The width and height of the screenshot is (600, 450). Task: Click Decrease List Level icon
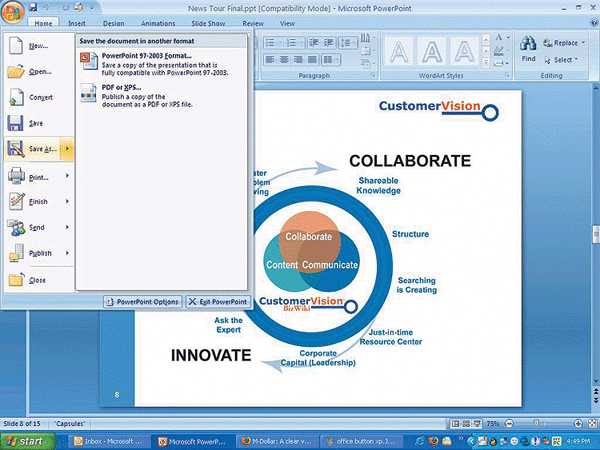[x=313, y=42]
